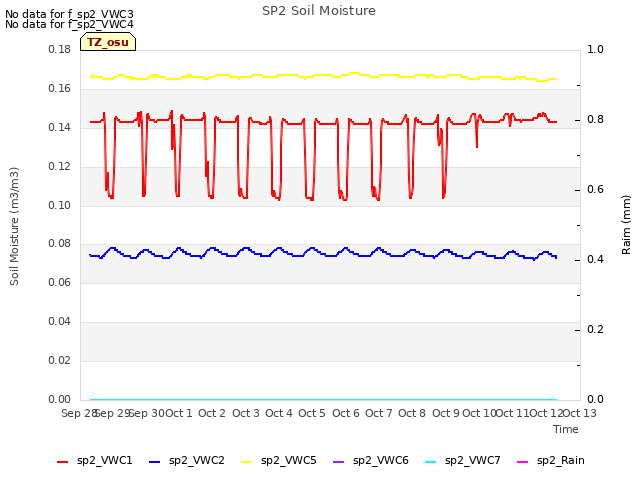This screenshot has width=640, height=480.
Task: Click the purple sp2_VWC6 legend swatch
Action: point(338,462)
